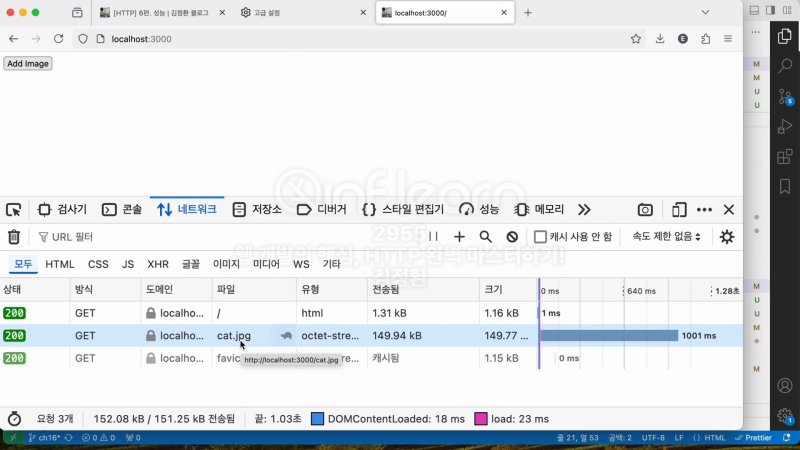Enable the '캐시 사용 안 함' checkbox

coord(540,237)
